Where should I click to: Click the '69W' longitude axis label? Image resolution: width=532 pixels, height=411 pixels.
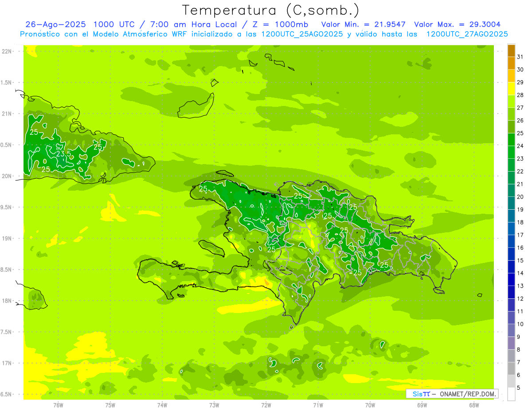(x=422, y=405)
